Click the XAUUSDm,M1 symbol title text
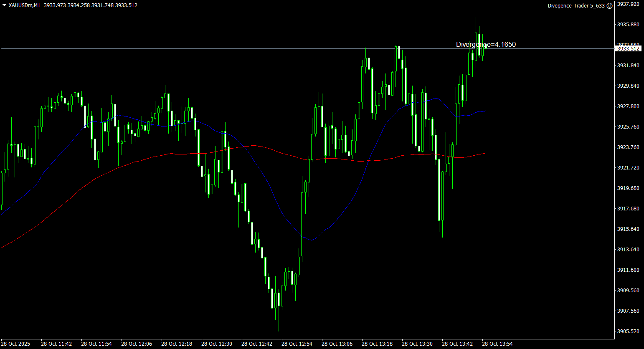 tap(24, 5)
